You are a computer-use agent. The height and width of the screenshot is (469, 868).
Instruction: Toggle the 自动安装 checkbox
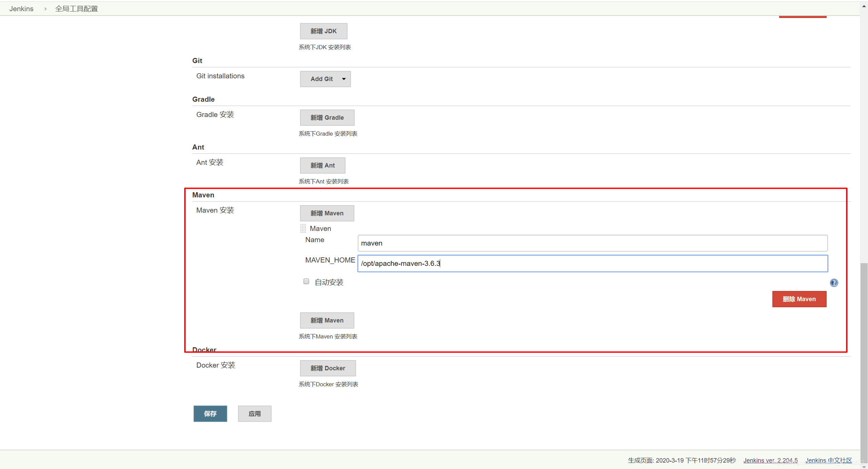point(306,281)
